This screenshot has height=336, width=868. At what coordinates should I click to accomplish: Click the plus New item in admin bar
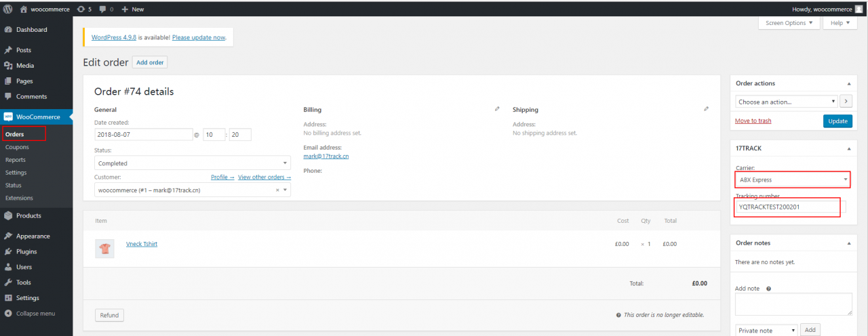click(x=133, y=9)
